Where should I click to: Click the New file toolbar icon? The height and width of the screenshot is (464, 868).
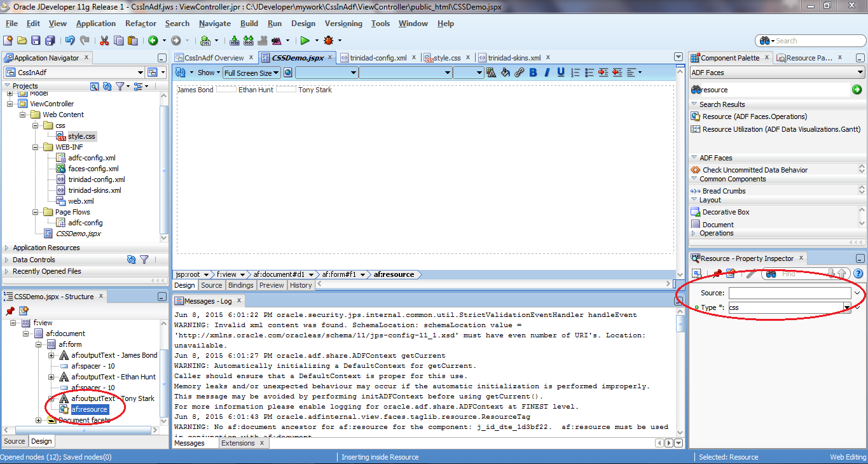coord(9,40)
